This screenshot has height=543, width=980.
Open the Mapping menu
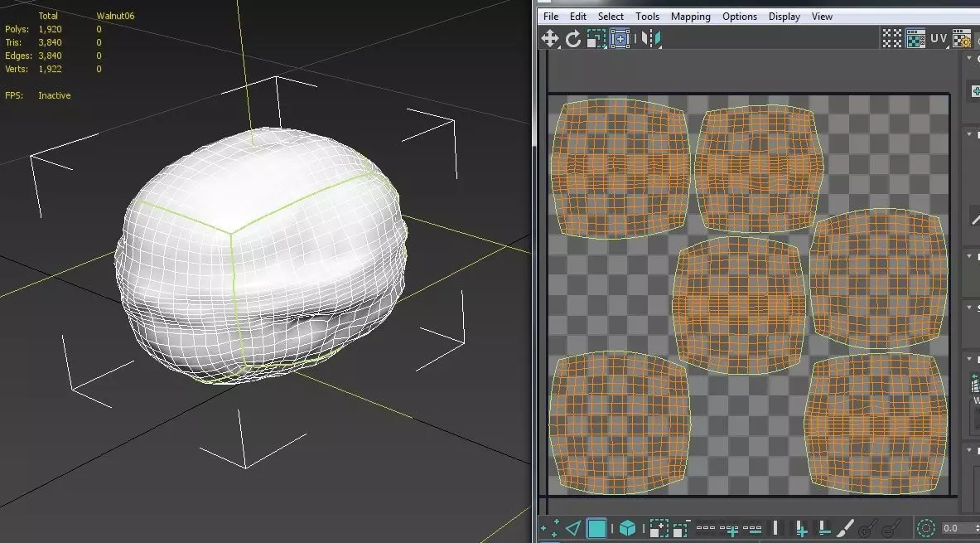[x=691, y=17]
